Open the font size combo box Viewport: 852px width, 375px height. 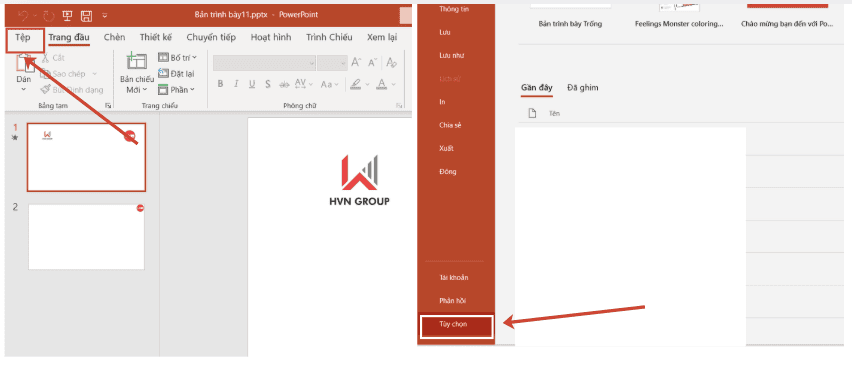(x=333, y=63)
